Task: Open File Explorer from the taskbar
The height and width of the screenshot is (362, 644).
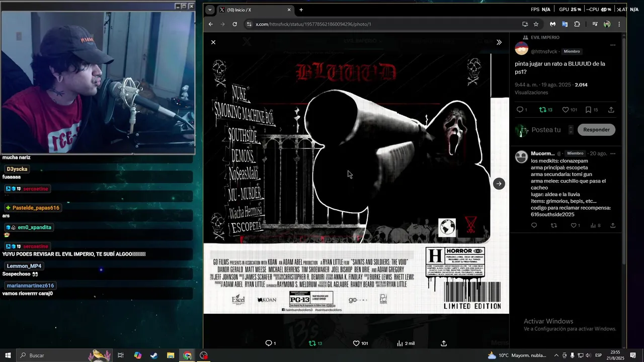Action: 171,355
